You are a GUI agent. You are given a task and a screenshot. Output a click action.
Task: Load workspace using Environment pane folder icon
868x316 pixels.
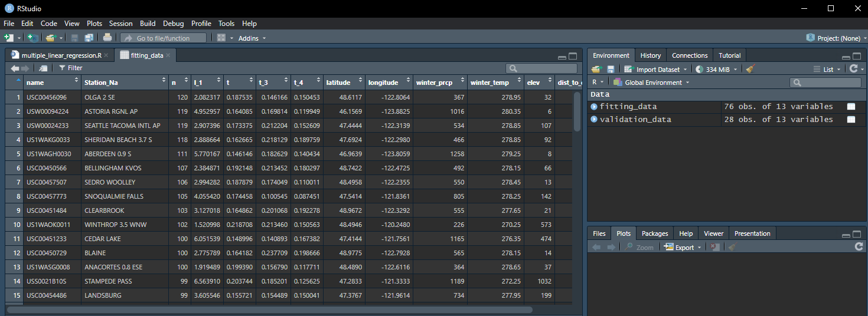coord(596,69)
